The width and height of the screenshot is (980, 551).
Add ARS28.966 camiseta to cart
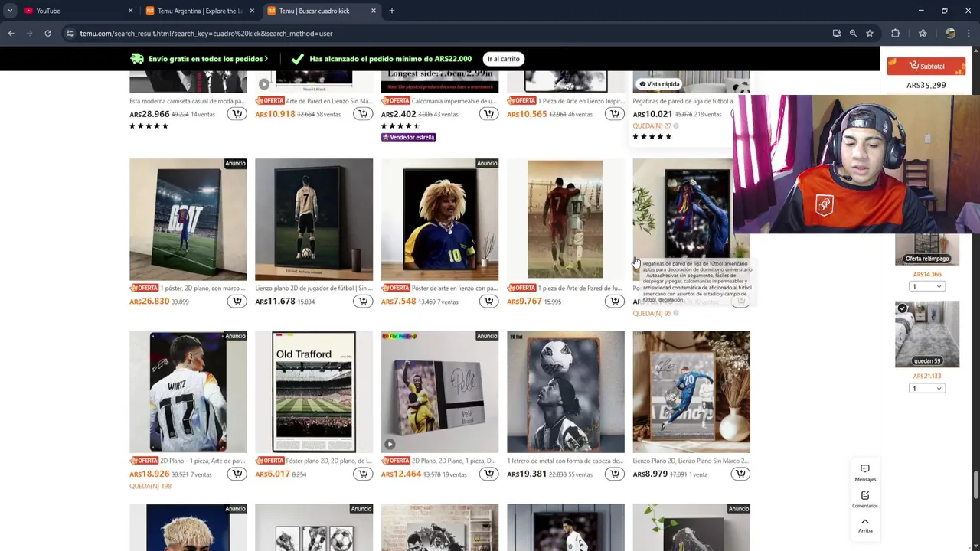click(x=237, y=114)
